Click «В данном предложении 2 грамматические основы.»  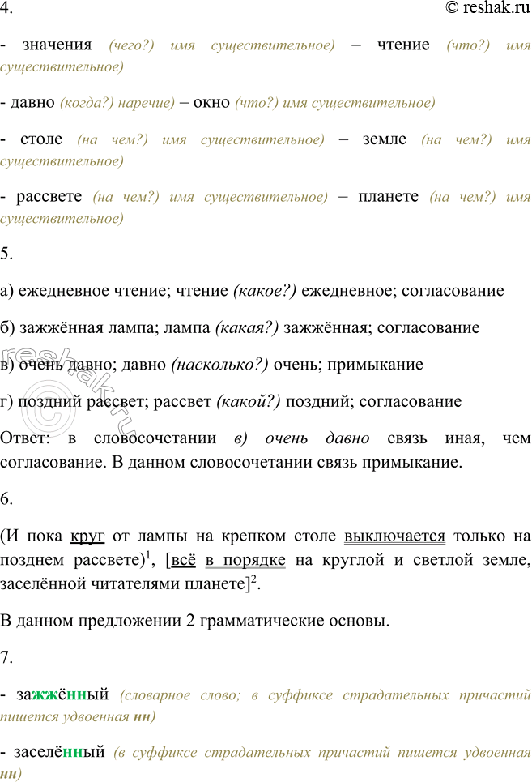point(195,621)
